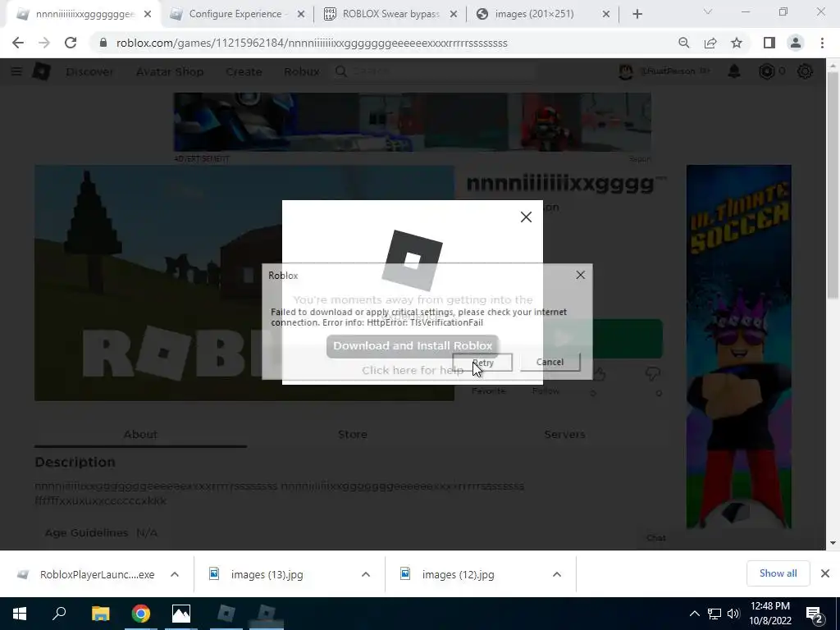Bookmark this page with the star icon

pyautogui.click(x=737, y=43)
